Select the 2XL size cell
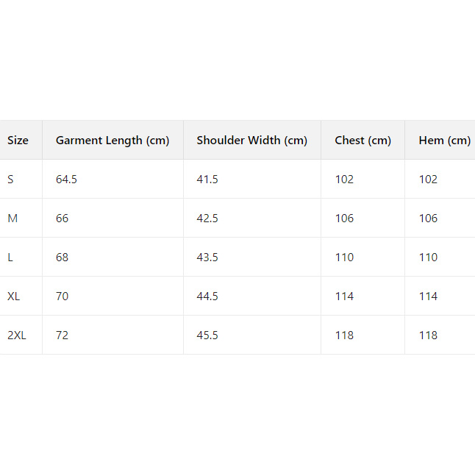 click(x=17, y=335)
